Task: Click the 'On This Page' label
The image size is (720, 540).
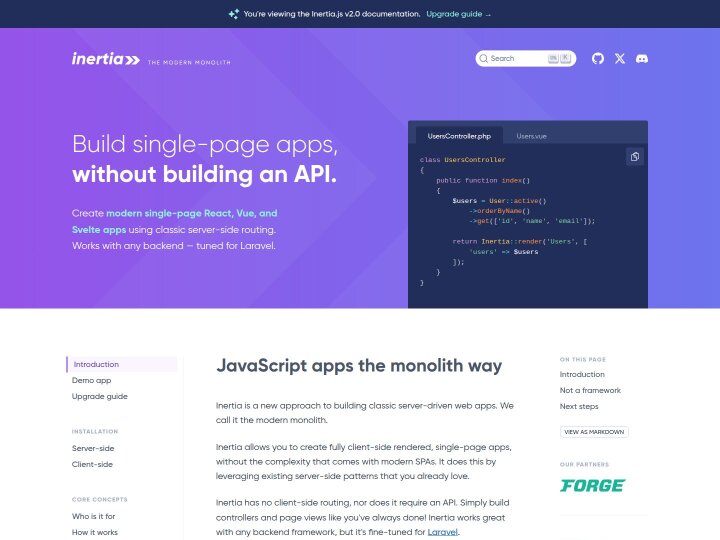Action: pos(583,360)
